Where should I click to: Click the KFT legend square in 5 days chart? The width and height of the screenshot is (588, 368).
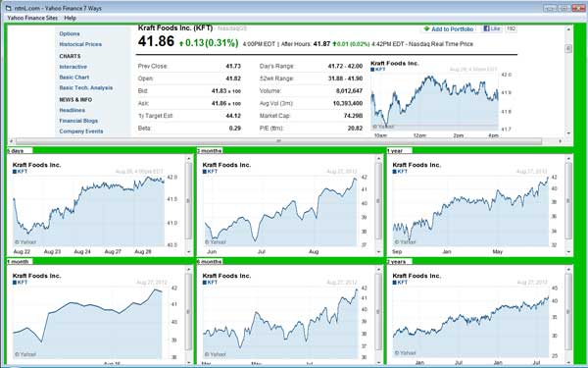[15, 172]
